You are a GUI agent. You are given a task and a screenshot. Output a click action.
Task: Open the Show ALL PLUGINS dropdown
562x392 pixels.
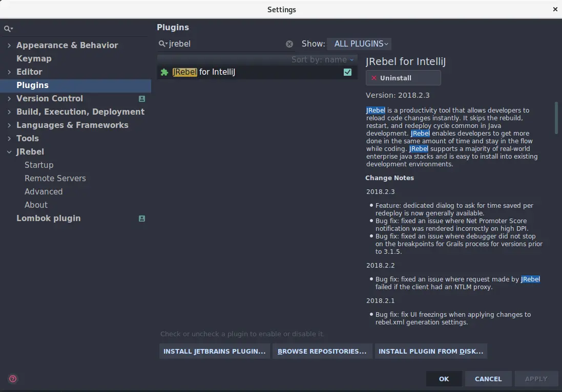tap(359, 43)
